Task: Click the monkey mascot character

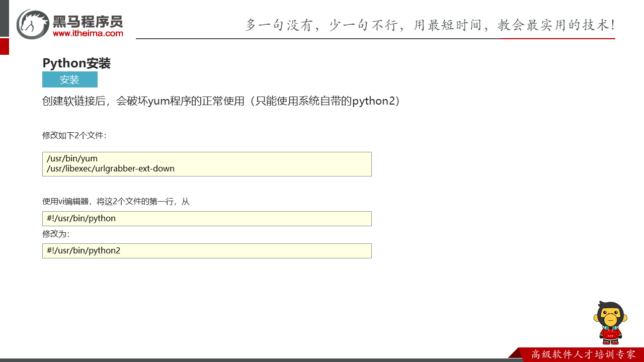Action: point(610,322)
